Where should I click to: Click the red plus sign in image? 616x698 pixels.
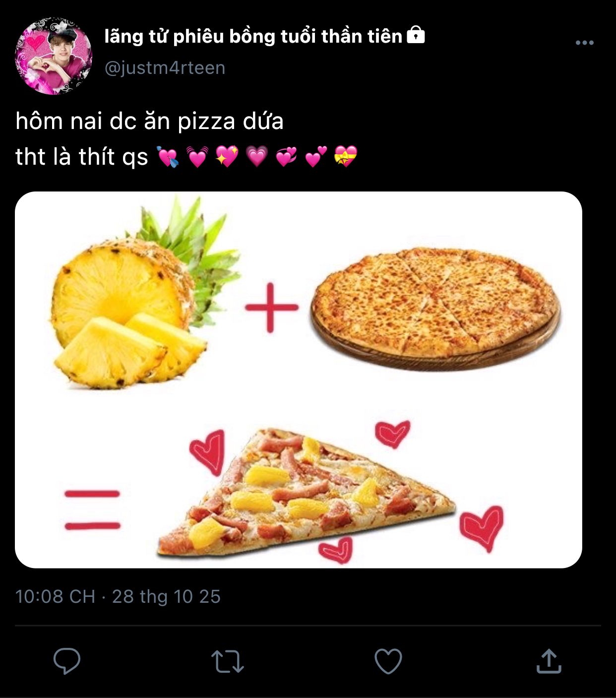[271, 308]
